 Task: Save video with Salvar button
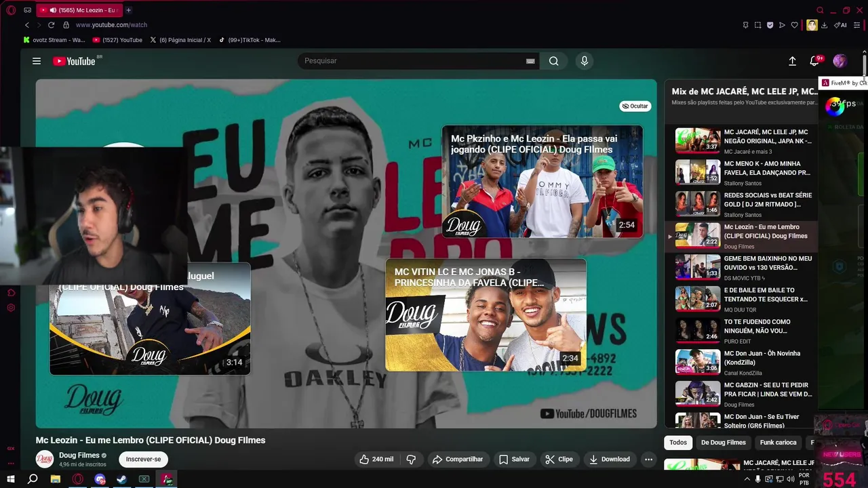coord(514,460)
